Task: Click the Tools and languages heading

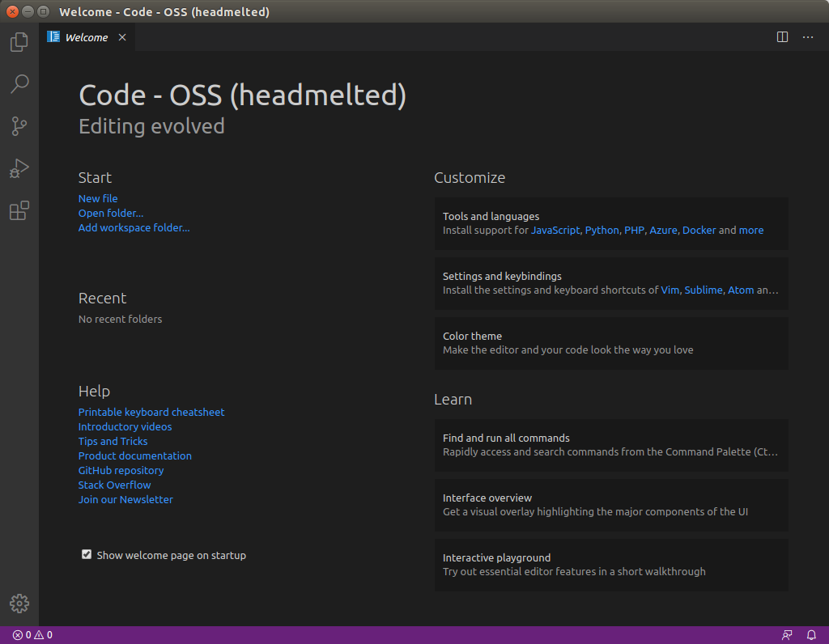Action: [x=491, y=217]
